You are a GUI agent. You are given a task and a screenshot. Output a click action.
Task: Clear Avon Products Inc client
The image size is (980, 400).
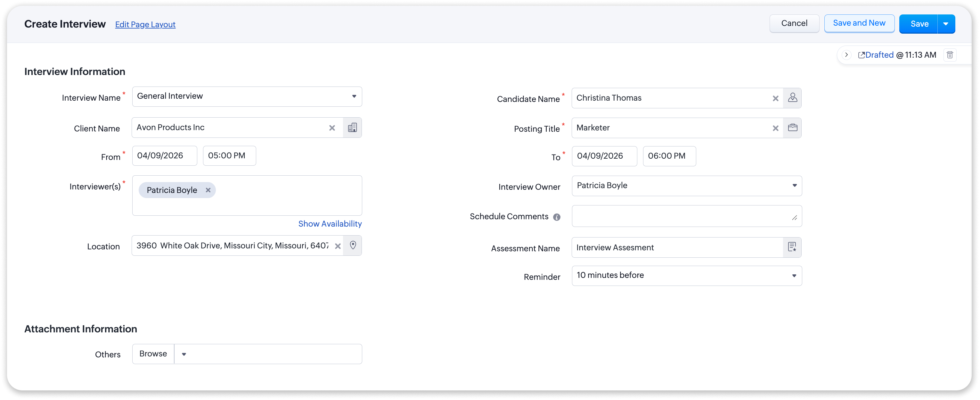point(332,128)
